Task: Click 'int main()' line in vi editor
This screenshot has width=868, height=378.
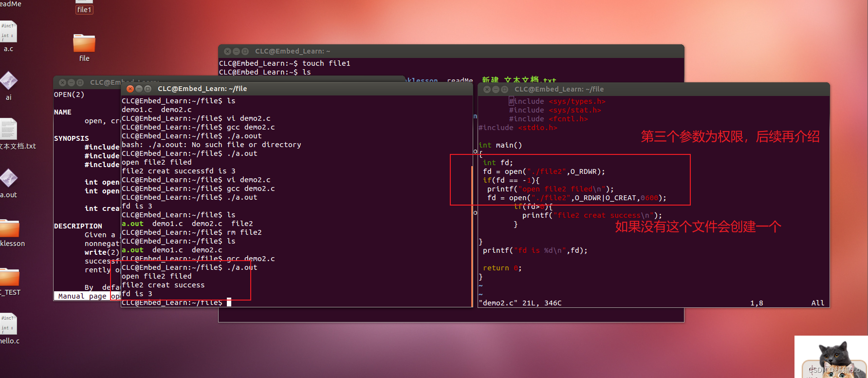Action: [500, 145]
